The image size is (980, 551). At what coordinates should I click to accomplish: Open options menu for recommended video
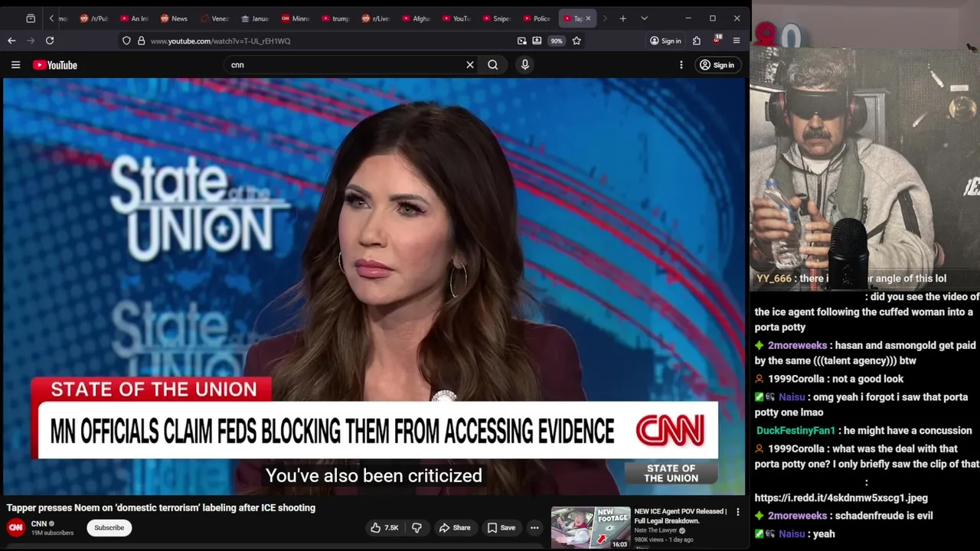tap(738, 512)
